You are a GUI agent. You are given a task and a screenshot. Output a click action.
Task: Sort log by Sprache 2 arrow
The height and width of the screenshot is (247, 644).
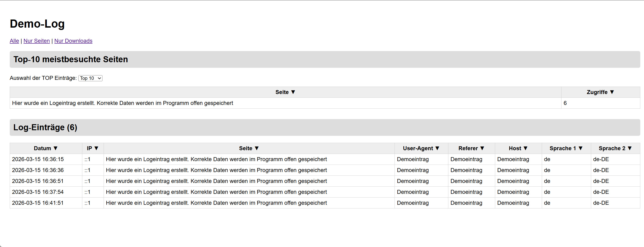[630, 148]
